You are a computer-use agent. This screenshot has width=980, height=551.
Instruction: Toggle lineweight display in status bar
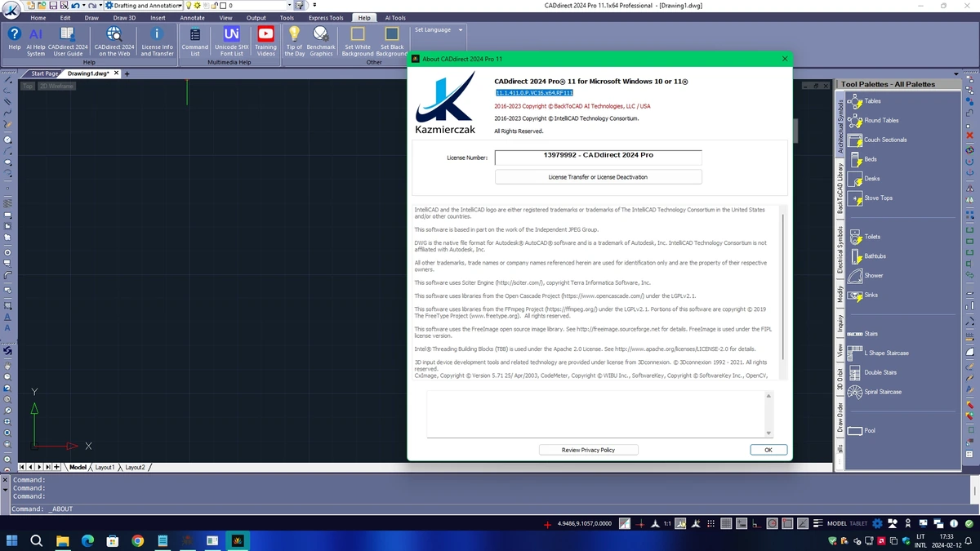(817, 523)
